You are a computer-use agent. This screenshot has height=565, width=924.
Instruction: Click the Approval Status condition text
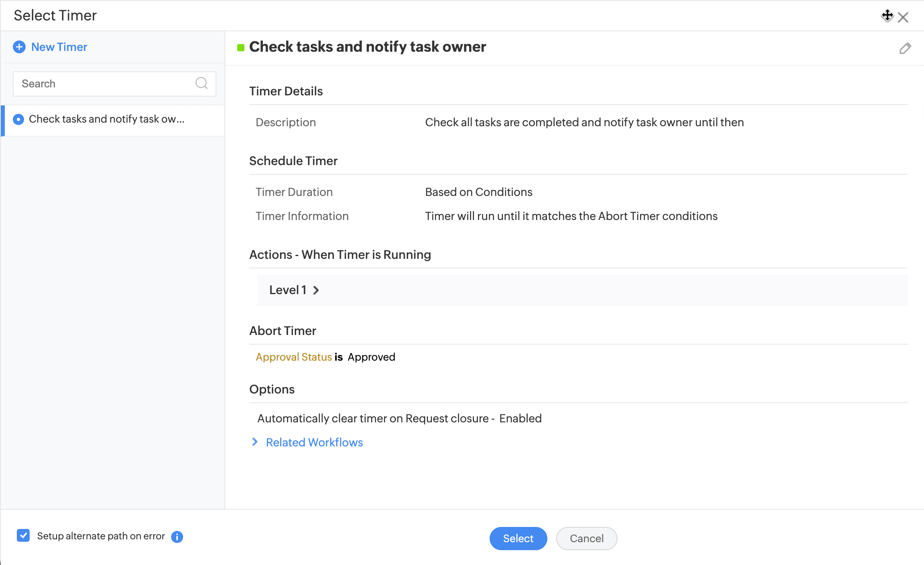point(294,357)
